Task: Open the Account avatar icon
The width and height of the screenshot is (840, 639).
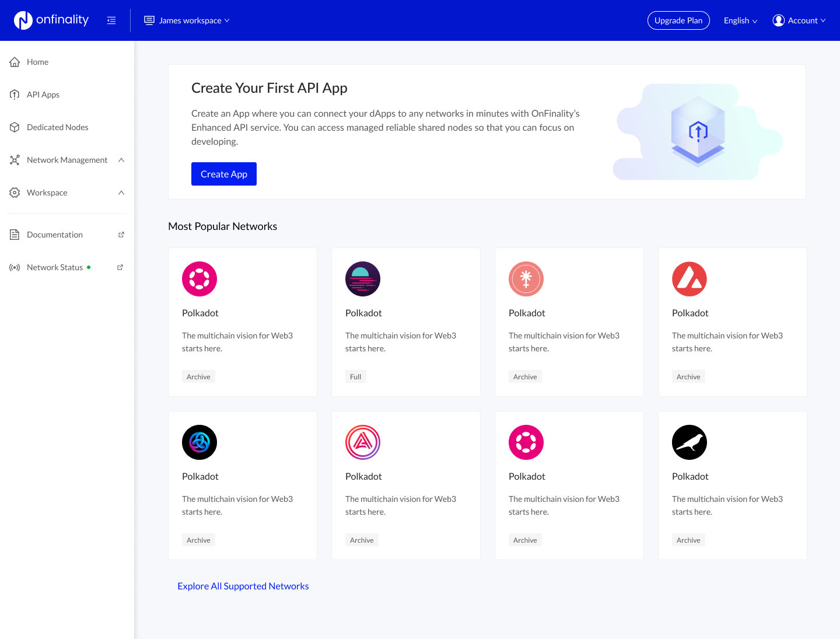Action: [779, 20]
